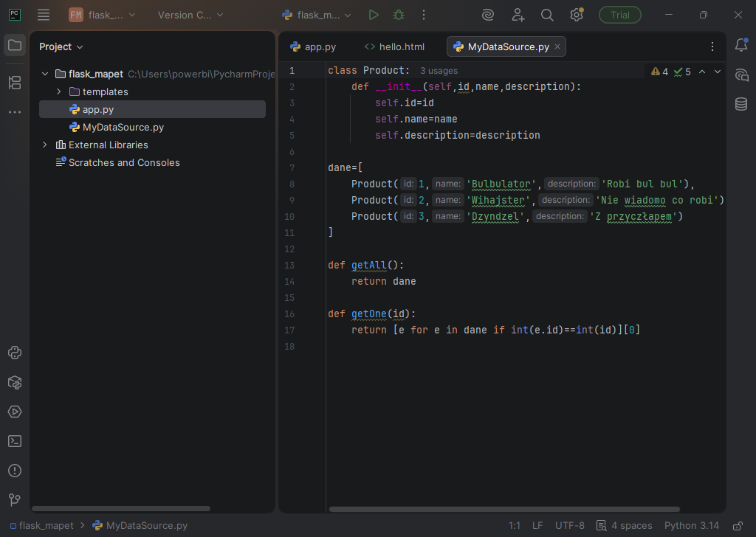Open the flask_... project dropdown

(102, 15)
